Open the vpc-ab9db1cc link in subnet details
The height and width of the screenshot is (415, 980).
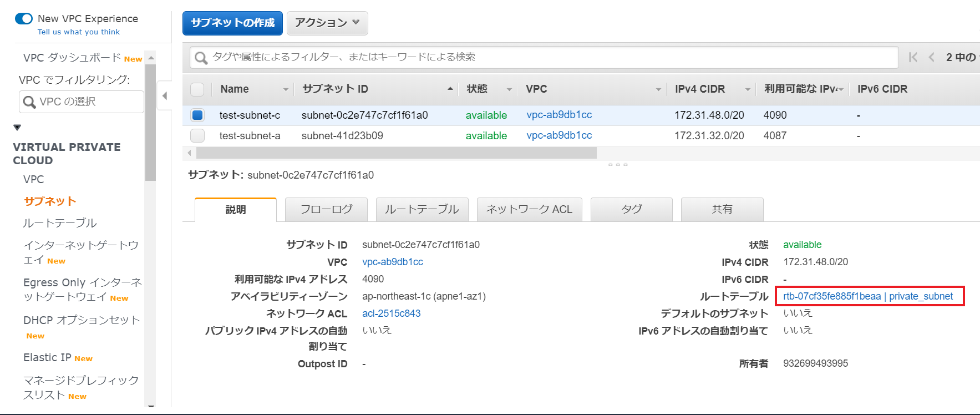tap(393, 262)
